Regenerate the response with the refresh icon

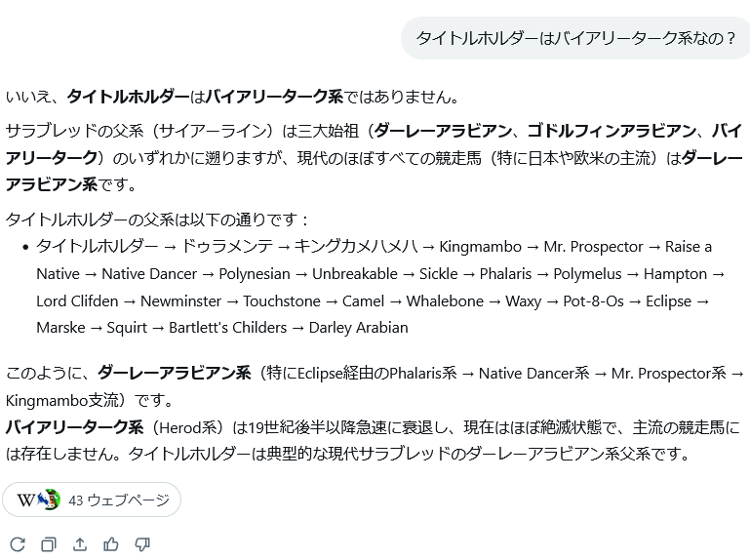click(18, 544)
